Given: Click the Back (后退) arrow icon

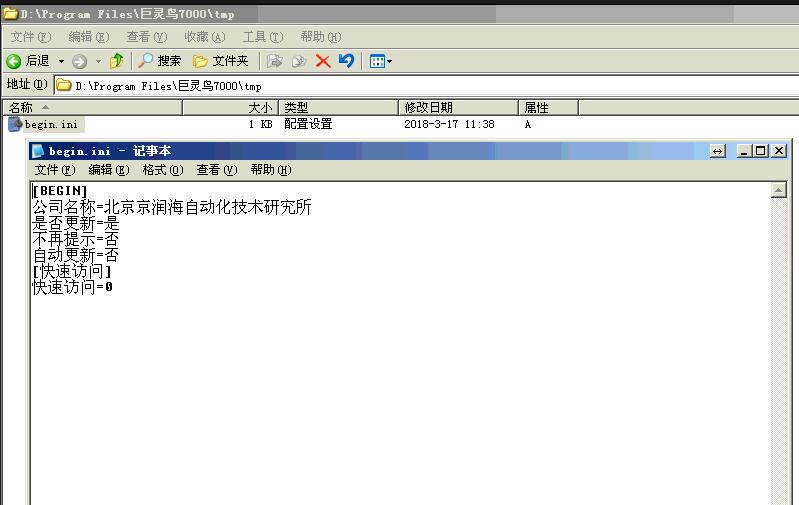Looking at the screenshot, I should (x=14, y=61).
